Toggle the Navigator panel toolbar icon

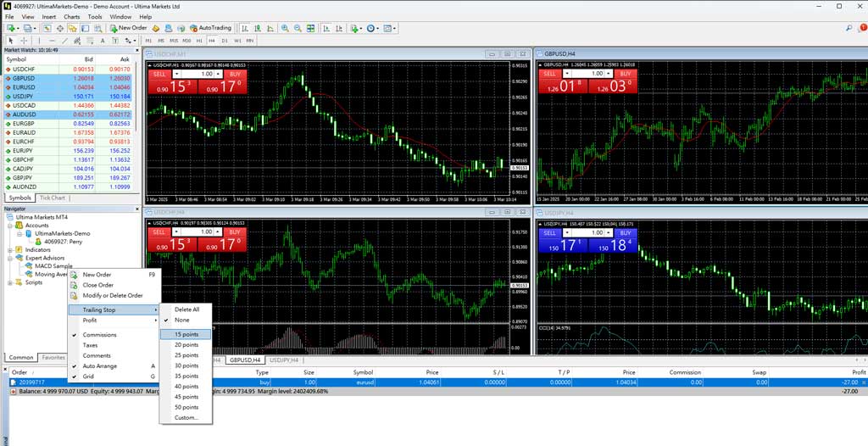[73, 28]
